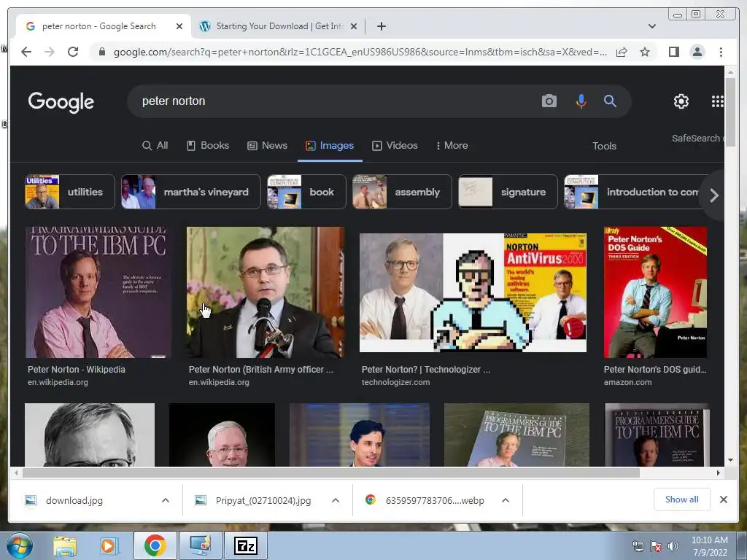This screenshot has width=747, height=560.
Task: Close the downloads bar
Action: pos(723,499)
